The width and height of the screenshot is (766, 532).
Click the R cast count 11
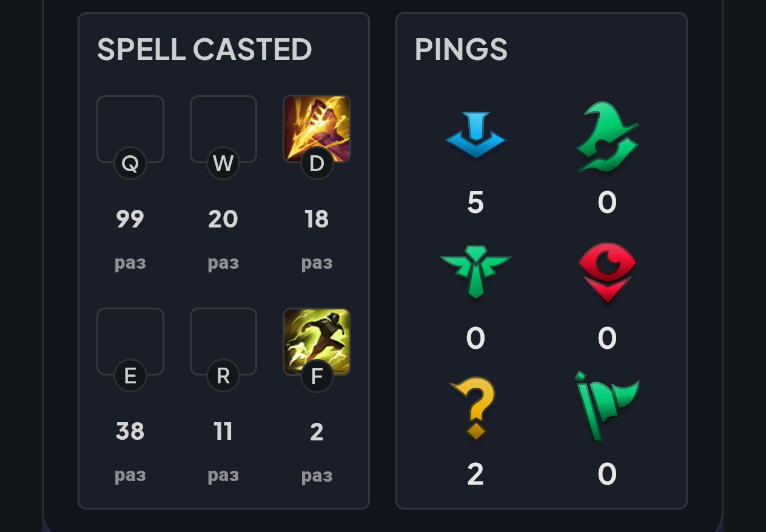[x=223, y=431]
